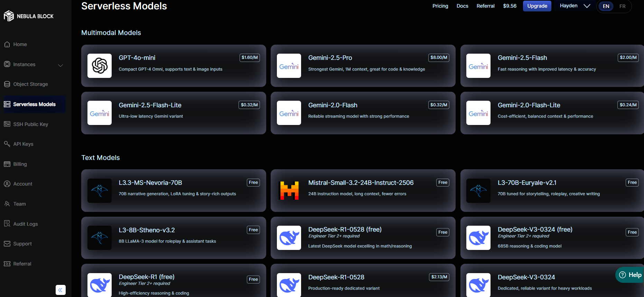The image size is (644, 297).
Task: Click the Multimodal Models heading
Action: [111, 33]
